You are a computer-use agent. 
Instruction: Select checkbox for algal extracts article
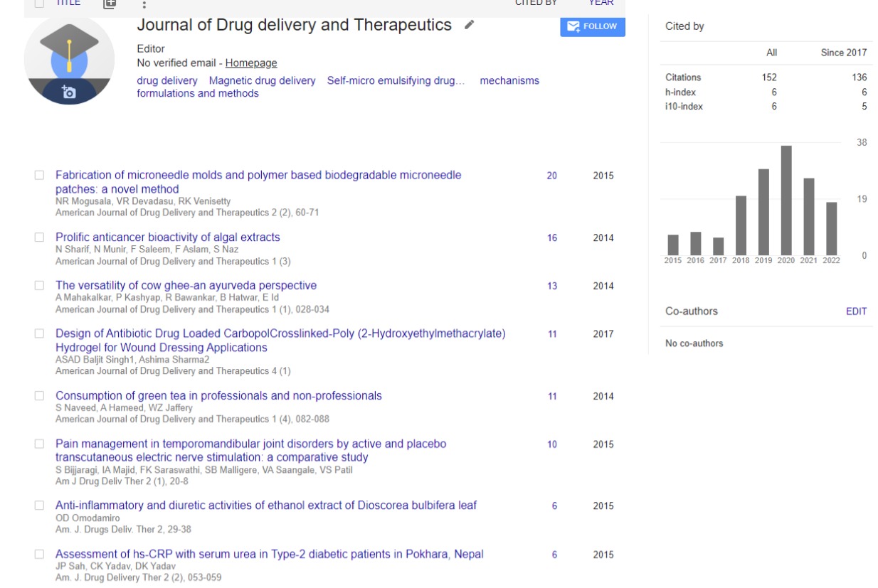tap(39, 237)
